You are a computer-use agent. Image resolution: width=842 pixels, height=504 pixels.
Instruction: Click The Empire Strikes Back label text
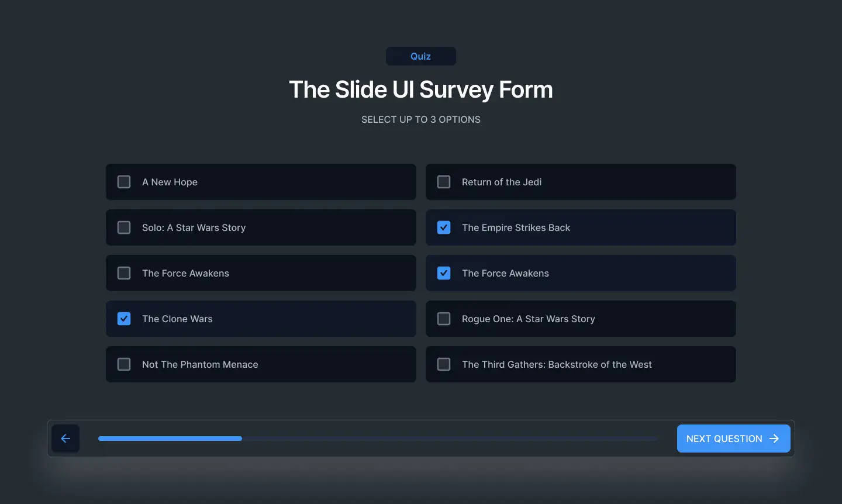pos(516,227)
